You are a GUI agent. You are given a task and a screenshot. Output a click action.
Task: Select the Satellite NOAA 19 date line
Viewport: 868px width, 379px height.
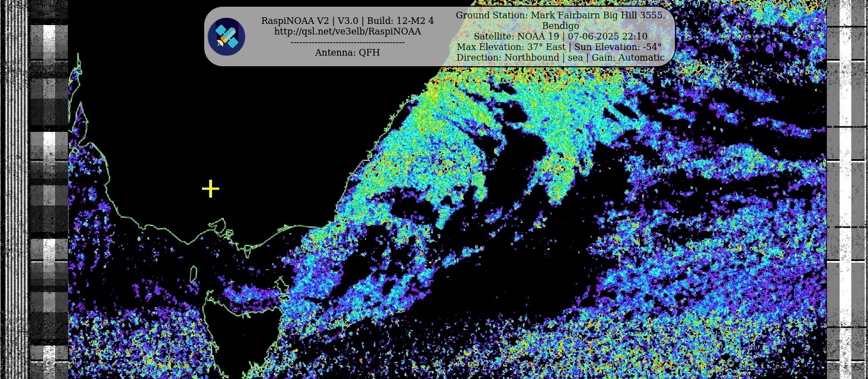pos(560,36)
